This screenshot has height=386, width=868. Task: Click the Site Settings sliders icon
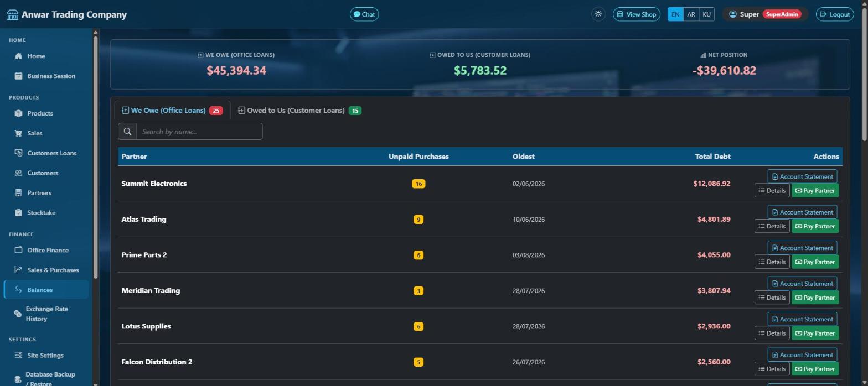[x=18, y=356]
